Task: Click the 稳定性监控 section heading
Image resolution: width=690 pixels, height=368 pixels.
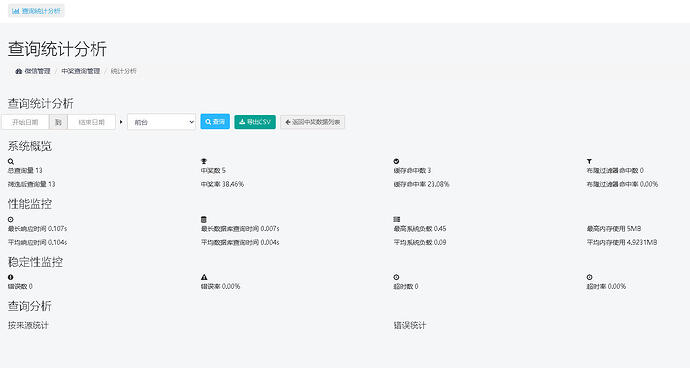Action: click(35, 262)
